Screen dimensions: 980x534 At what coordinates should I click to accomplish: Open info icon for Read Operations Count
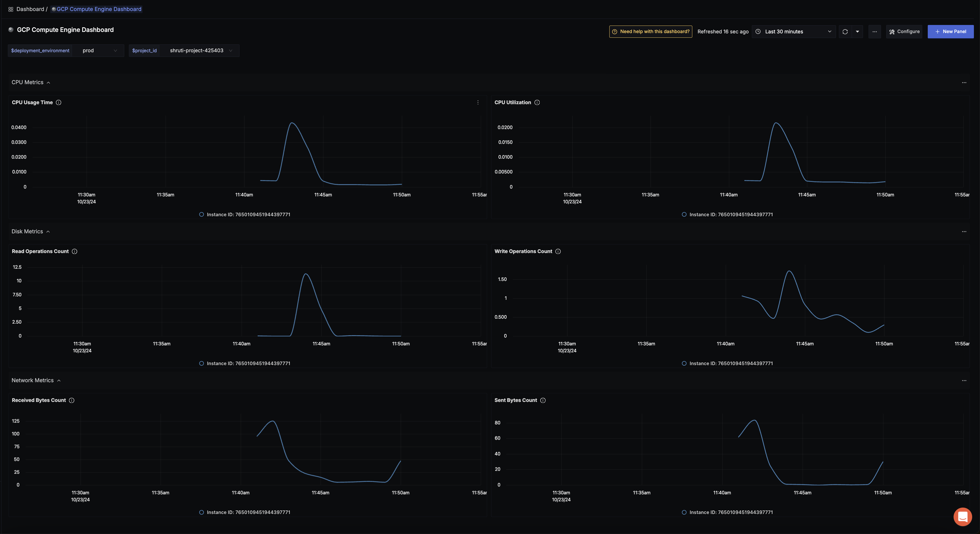tap(75, 251)
